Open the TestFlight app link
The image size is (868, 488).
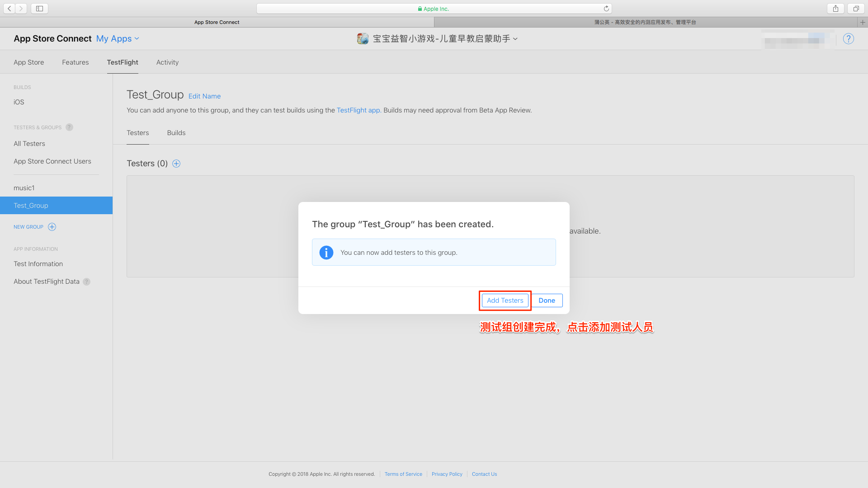point(359,110)
